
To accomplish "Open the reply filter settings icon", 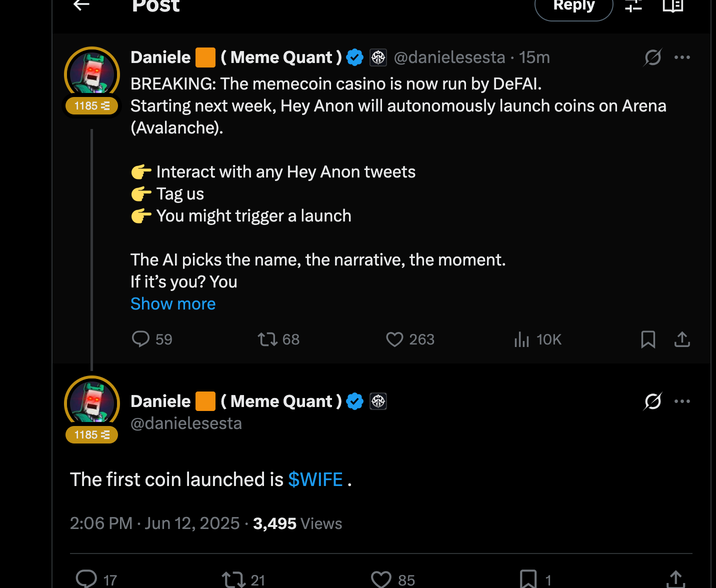I will 633,5.
